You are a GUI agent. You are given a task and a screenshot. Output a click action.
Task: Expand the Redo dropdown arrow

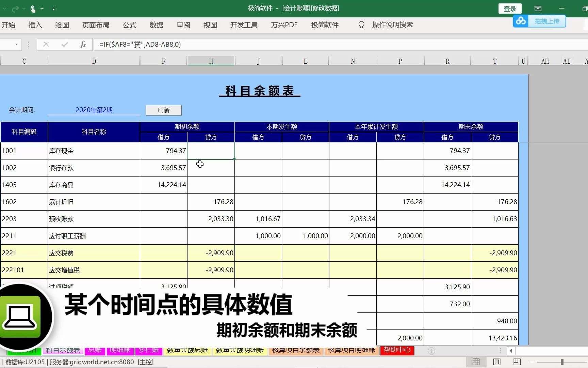[x=23, y=9]
